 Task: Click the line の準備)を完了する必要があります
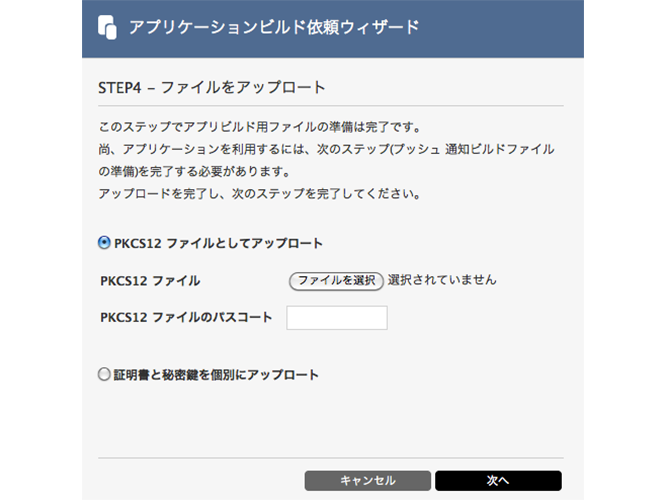pos(194,171)
